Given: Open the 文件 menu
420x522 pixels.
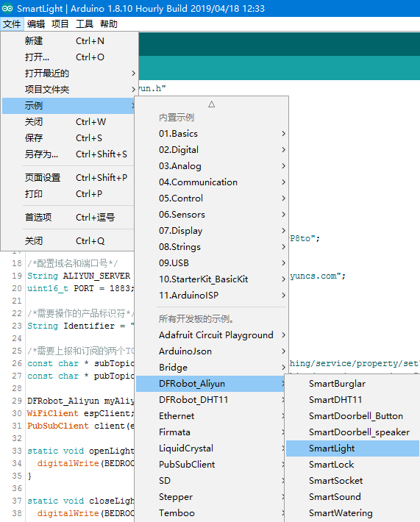Looking at the screenshot, I should [x=12, y=24].
